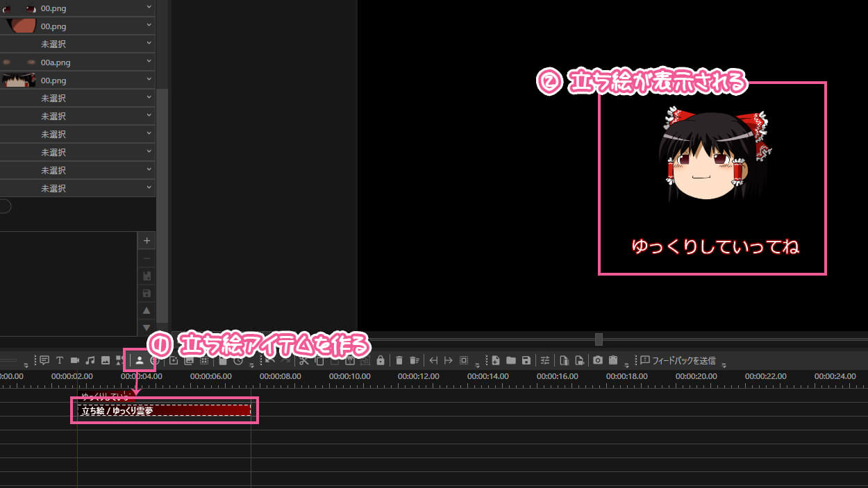The image size is (868, 488).
Task: Click the right arrow-to-bar icon
Action: pos(449,360)
